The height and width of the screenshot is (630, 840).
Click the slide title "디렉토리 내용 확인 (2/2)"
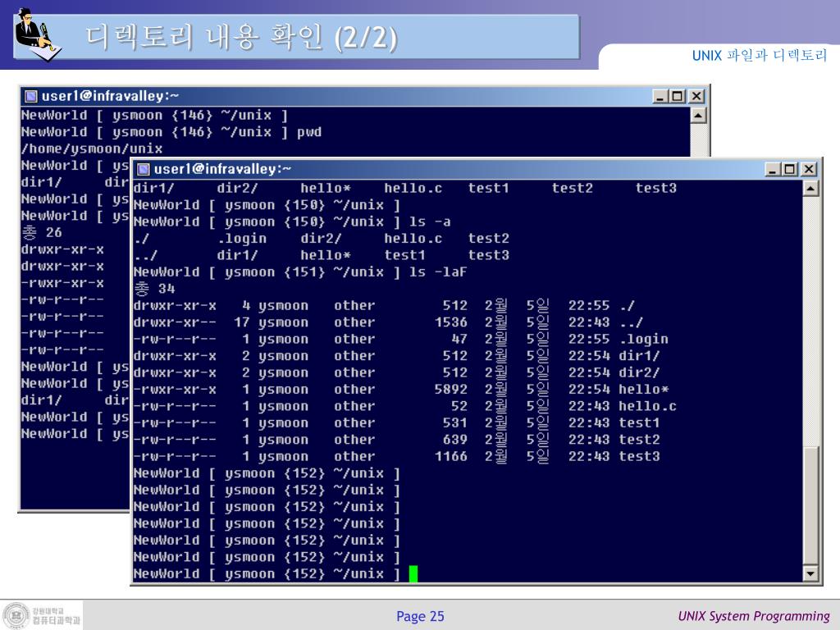tap(242, 37)
